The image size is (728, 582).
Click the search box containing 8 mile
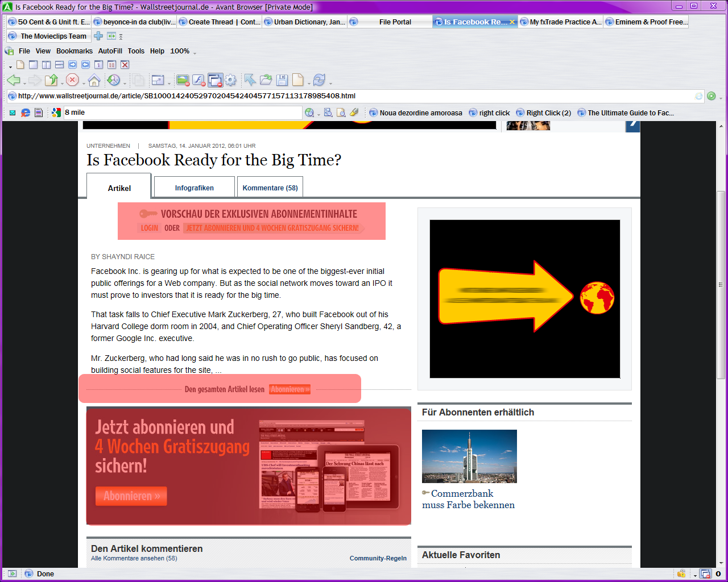[182, 113]
